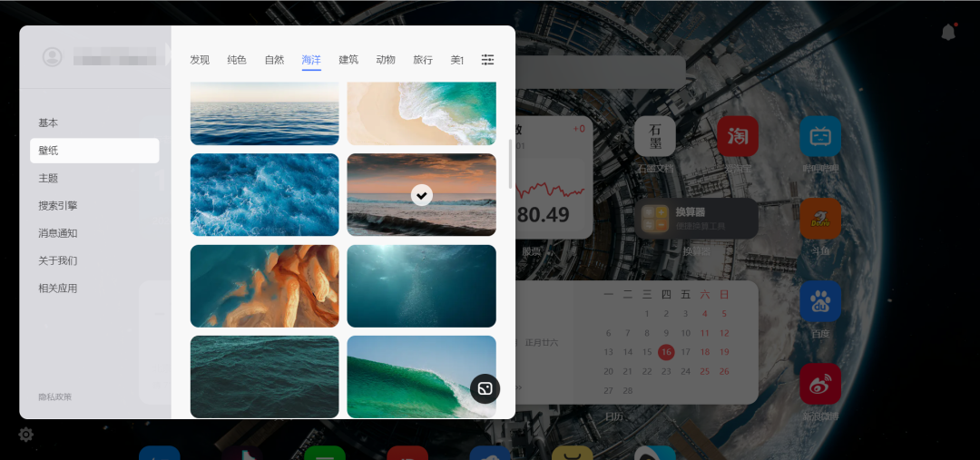This screenshot has width=980, height=460.
Task: Open the wallpaper filter options icon
Action: (x=487, y=60)
